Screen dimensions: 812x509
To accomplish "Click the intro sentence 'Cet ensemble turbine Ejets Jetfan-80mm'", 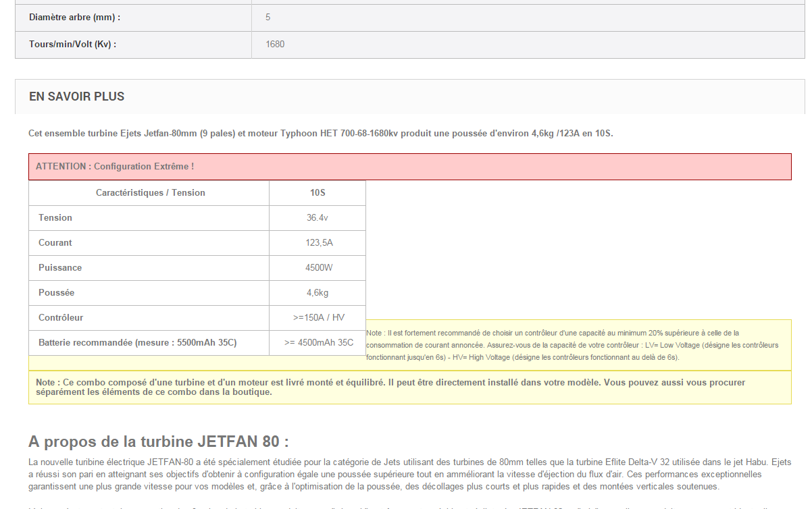I will pos(321,134).
